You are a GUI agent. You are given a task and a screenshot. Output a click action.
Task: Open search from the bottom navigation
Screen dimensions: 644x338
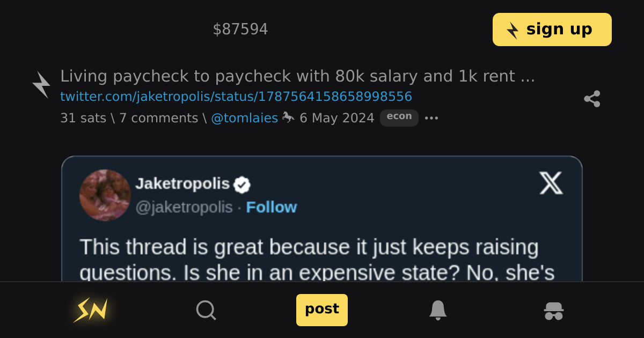(206, 310)
